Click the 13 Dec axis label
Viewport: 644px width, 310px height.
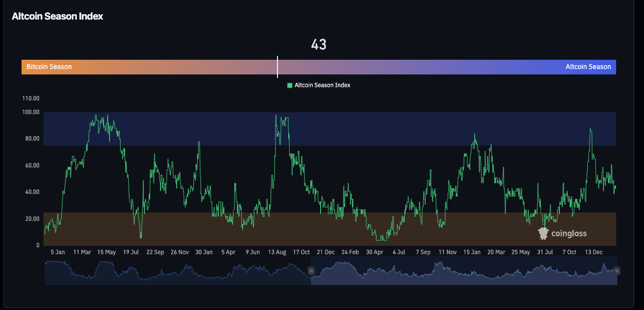[x=593, y=252]
